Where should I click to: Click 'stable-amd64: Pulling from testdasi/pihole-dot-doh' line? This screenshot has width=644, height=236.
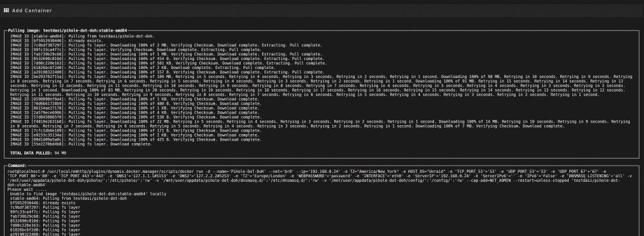coord(68,199)
